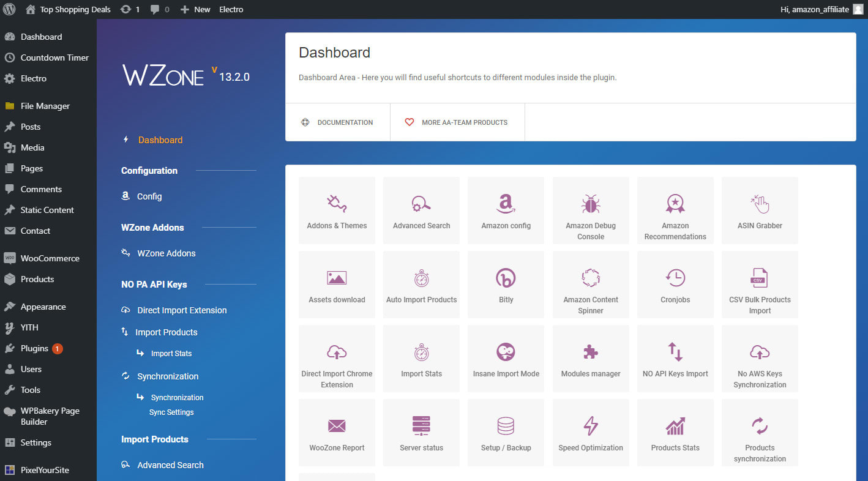
Task: Open the Insane Import Mode tile
Action: 506,359
